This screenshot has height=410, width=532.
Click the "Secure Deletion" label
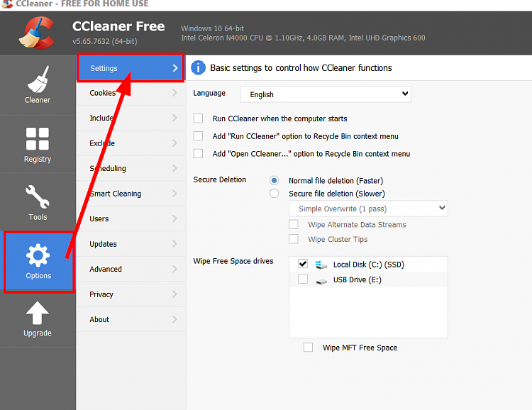219,179
